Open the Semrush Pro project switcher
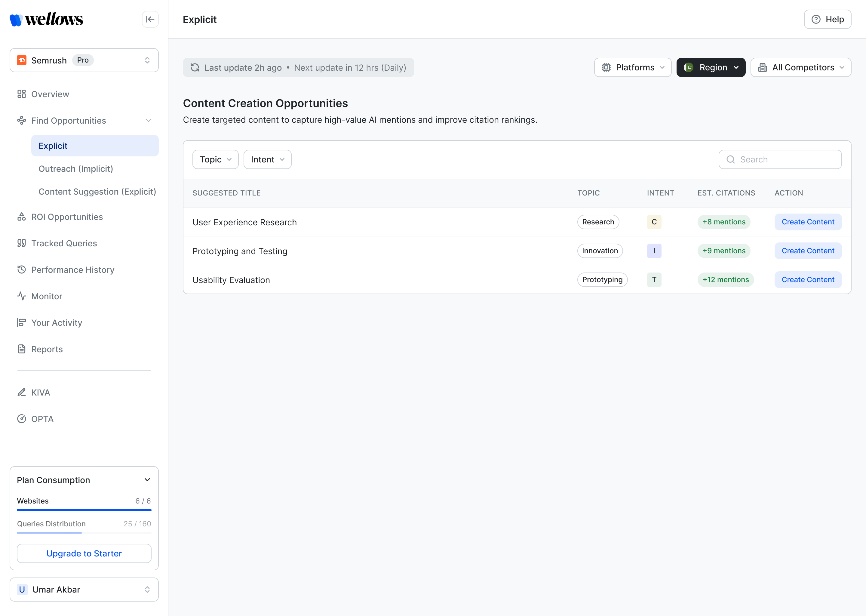Screen dimensions: 866x616 coord(84,60)
